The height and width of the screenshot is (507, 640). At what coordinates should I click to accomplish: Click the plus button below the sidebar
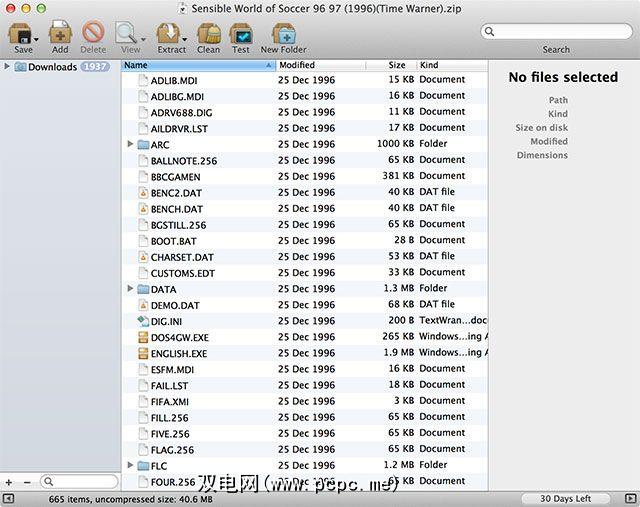point(9,482)
